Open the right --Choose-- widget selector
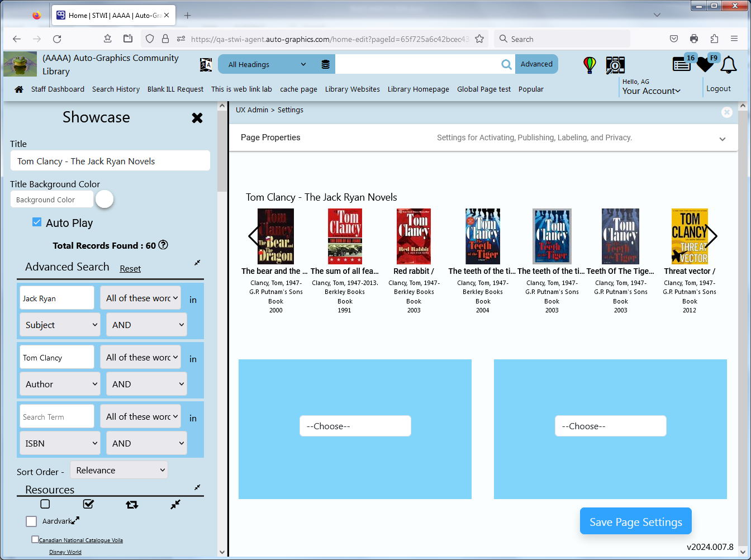751x560 pixels. point(611,426)
